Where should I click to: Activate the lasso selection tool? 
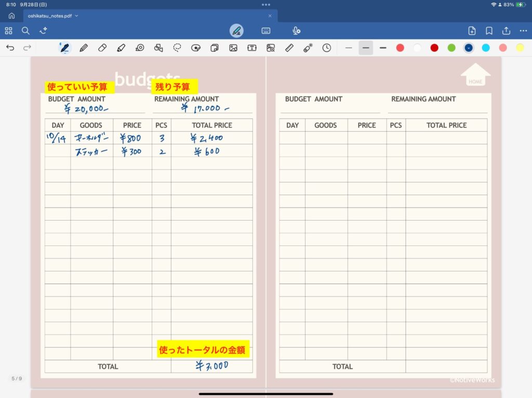[177, 48]
